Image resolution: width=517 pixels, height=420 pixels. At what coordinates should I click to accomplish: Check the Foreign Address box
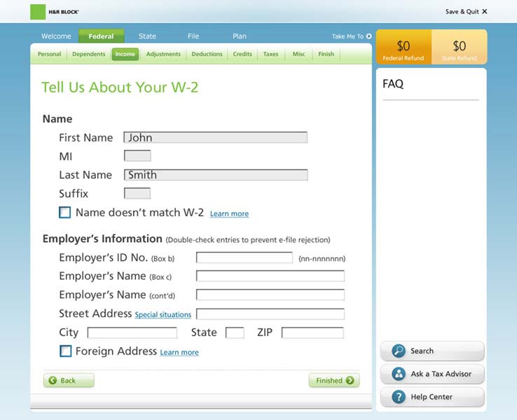pyautogui.click(x=65, y=351)
